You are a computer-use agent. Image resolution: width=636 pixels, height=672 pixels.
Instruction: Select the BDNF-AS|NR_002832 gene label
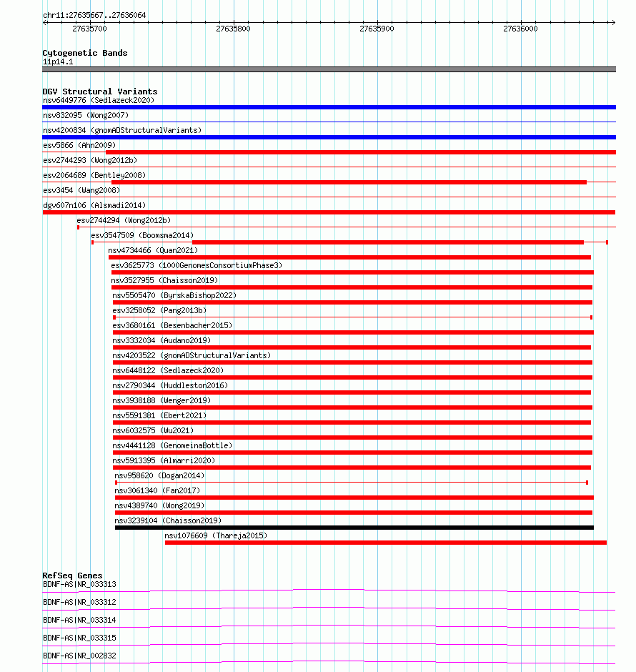pos(79,656)
